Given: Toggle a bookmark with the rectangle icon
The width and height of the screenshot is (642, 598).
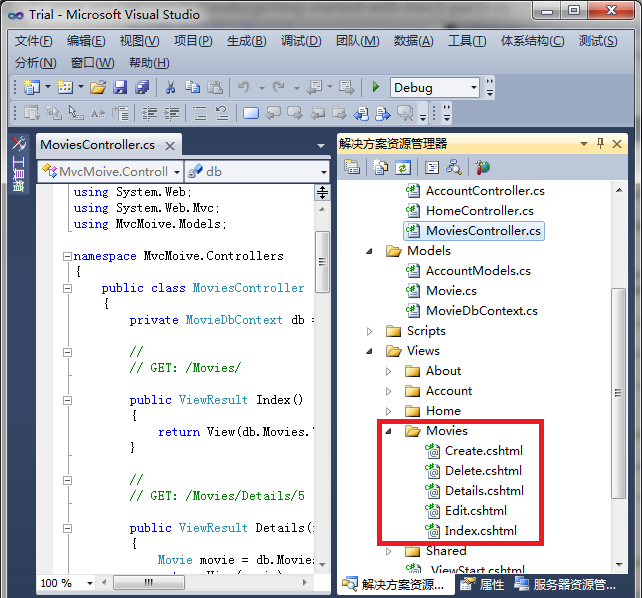Looking at the screenshot, I should 251,113.
